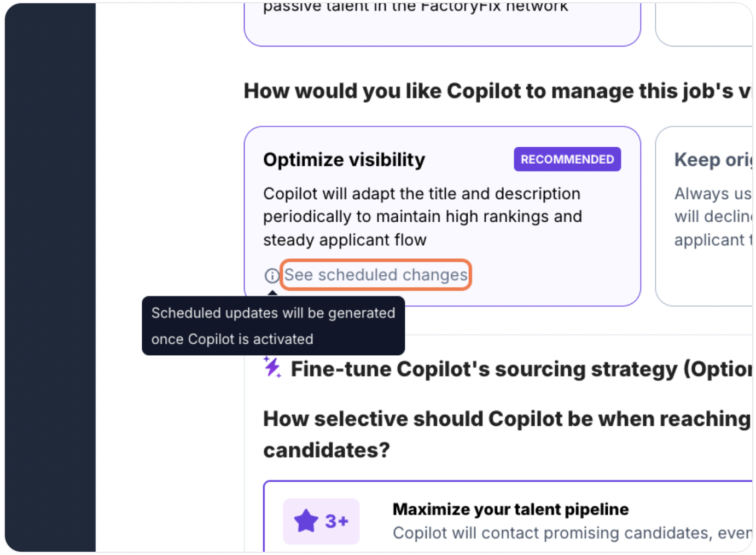Click the Optimize visibility title text
The width and height of the screenshot is (756, 555).
[x=344, y=159]
